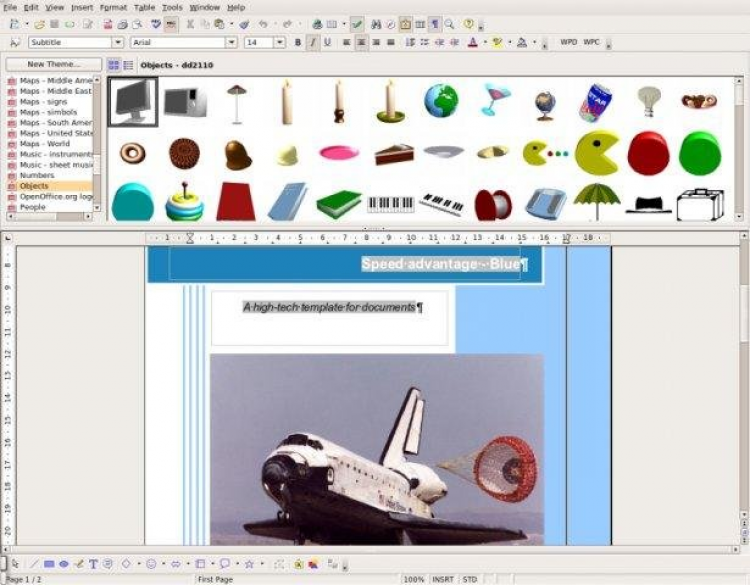Select the Text tool in the drawing toolbar
The height and width of the screenshot is (585, 750).
point(93,564)
